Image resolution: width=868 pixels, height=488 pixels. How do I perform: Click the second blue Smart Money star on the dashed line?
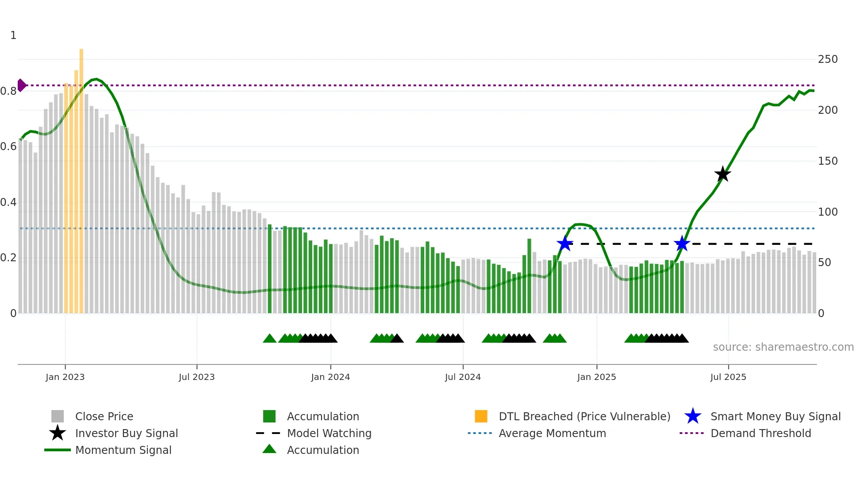(682, 244)
